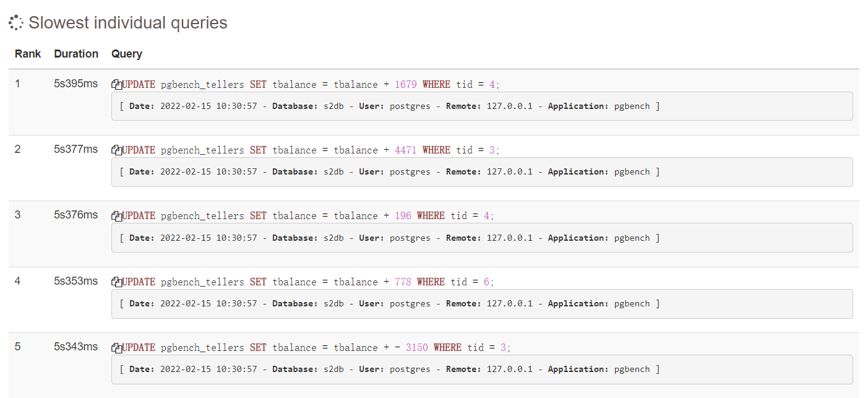Click the details box under the rank 3 query
The height and width of the screenshot is (398, 868).
pos(482,238)
